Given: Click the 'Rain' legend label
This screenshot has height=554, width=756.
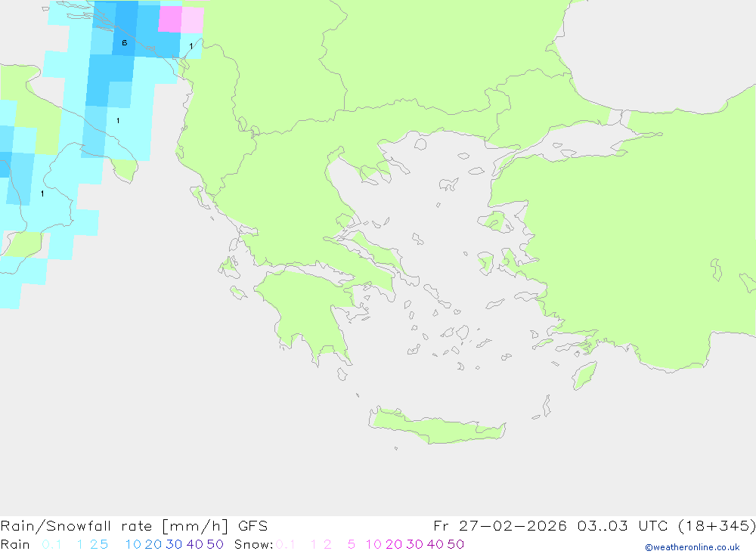Looking at the screenshot, I should coord(15,544).
